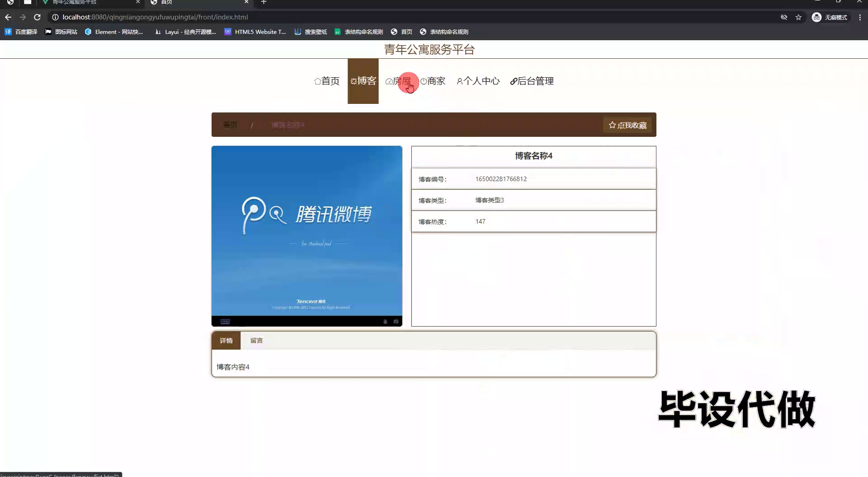The height and width of the screenshot is (477, 868).
Task: Bookmark this page with the star icon
Action: [x=798, y=17]
